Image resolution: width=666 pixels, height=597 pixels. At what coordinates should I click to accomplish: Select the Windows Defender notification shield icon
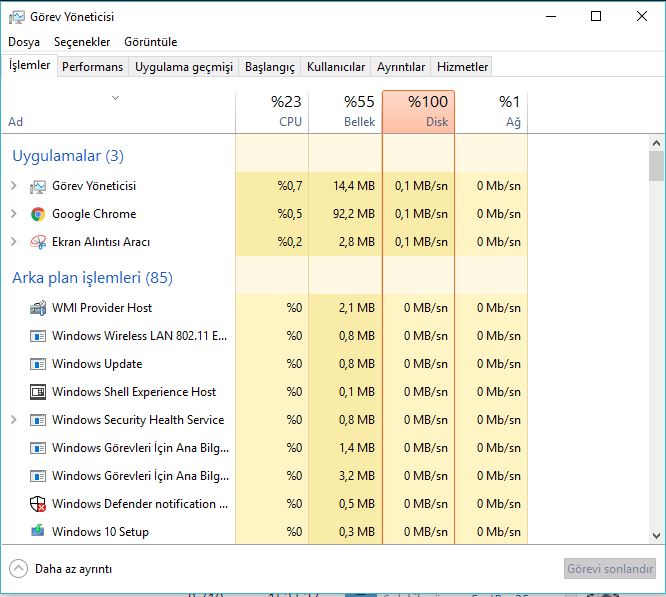coord(38,504)
